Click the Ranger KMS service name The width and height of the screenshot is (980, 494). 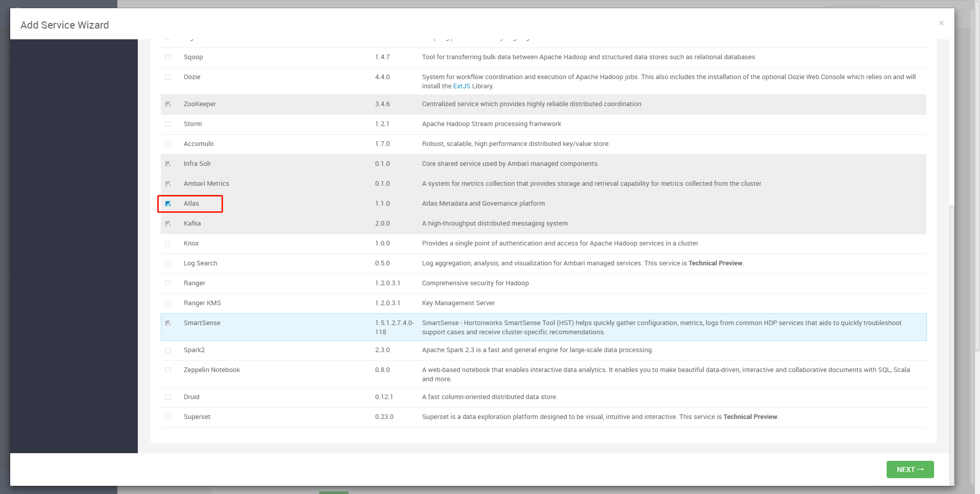coord(202,303)
